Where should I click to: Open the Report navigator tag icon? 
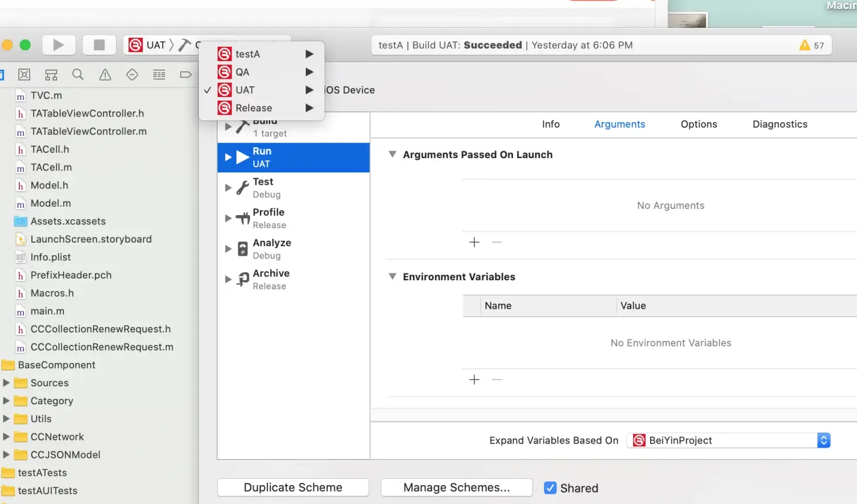(x=186, y=74)
